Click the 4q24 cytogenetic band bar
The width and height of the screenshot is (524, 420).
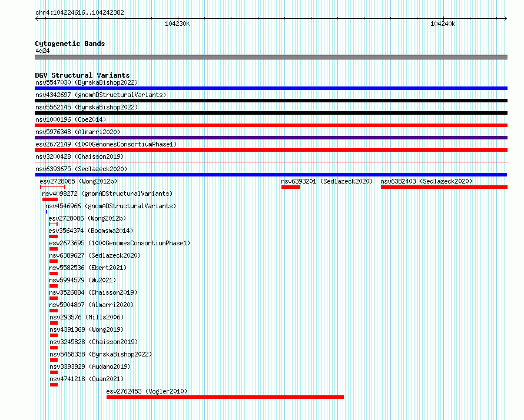click(271, 57)
